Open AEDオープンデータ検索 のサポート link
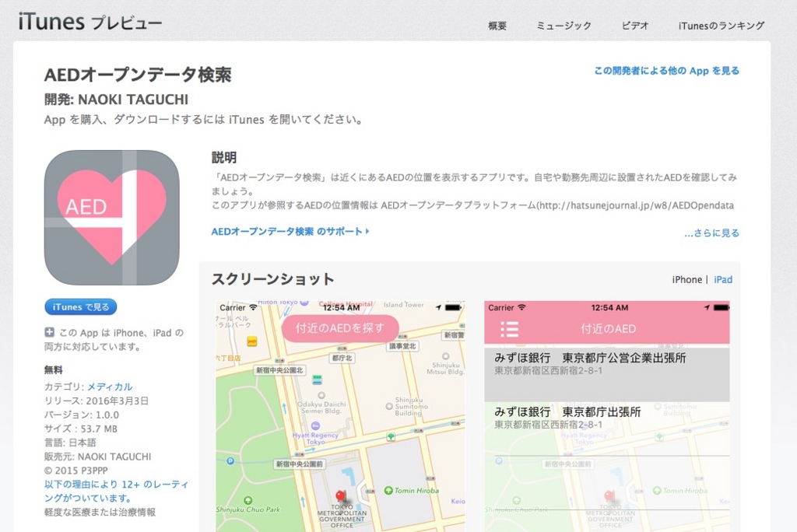The image size is (797, 532). click(290, 231)
